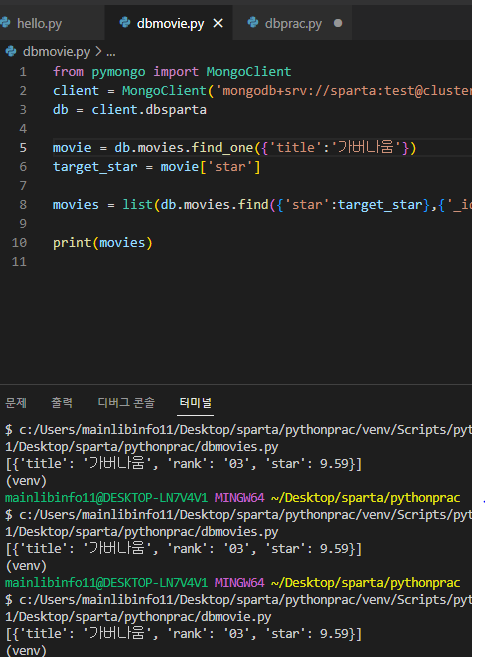Click the first mainlibinfo11@DESKTOP-LN7V4V1 prompt

(x=106, y=498)
